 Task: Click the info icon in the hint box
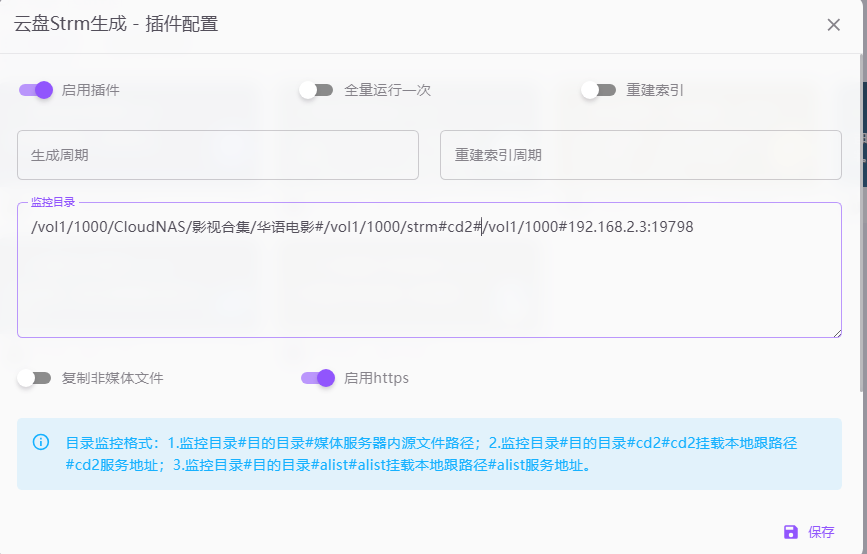pyautogui.click(x=41, y=442)
